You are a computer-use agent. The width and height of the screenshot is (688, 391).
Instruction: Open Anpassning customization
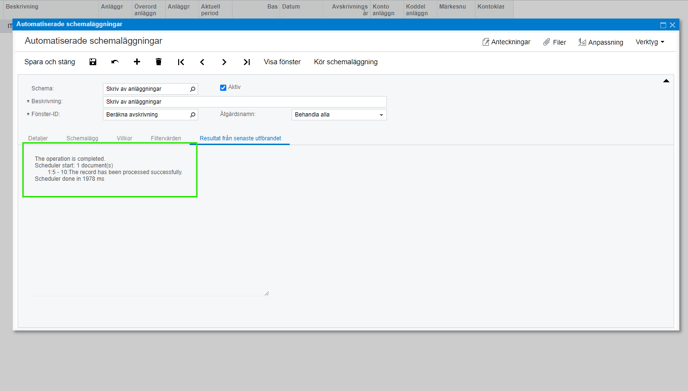(601, 42)
